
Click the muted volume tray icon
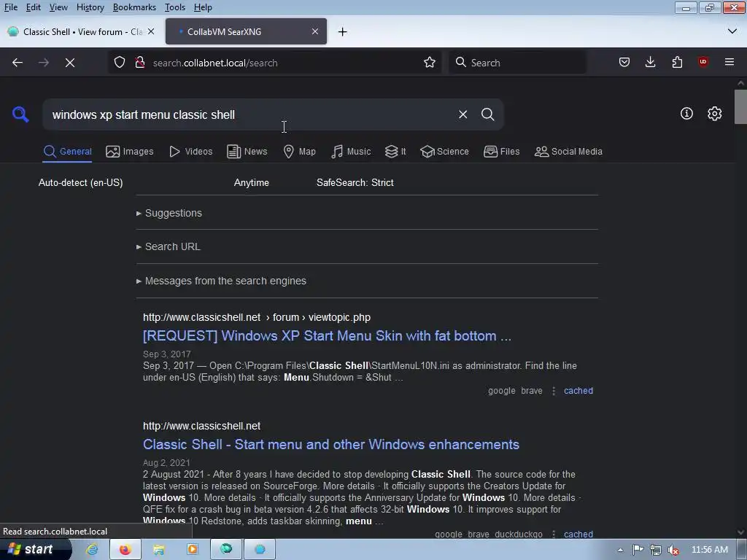tap(673, 550)
